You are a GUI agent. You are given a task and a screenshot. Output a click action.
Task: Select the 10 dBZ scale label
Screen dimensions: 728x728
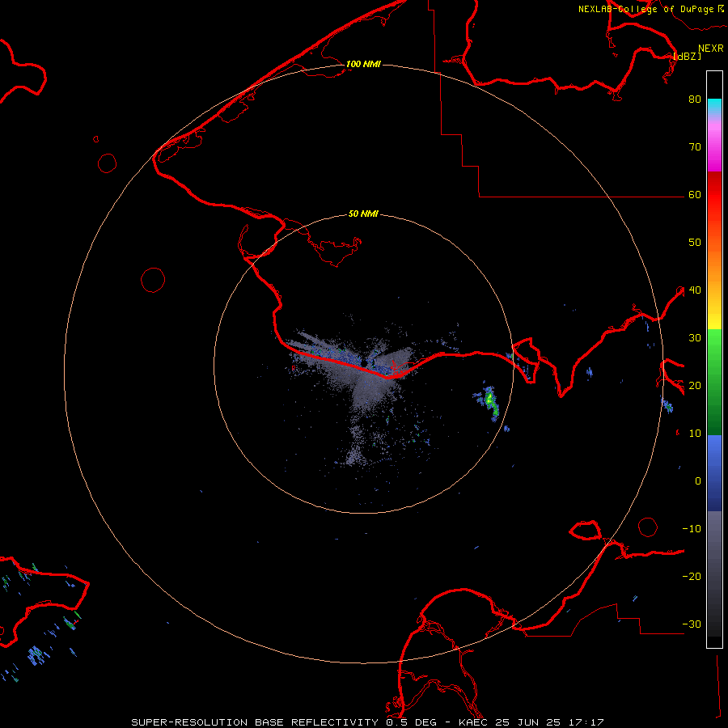click(695, 434)
